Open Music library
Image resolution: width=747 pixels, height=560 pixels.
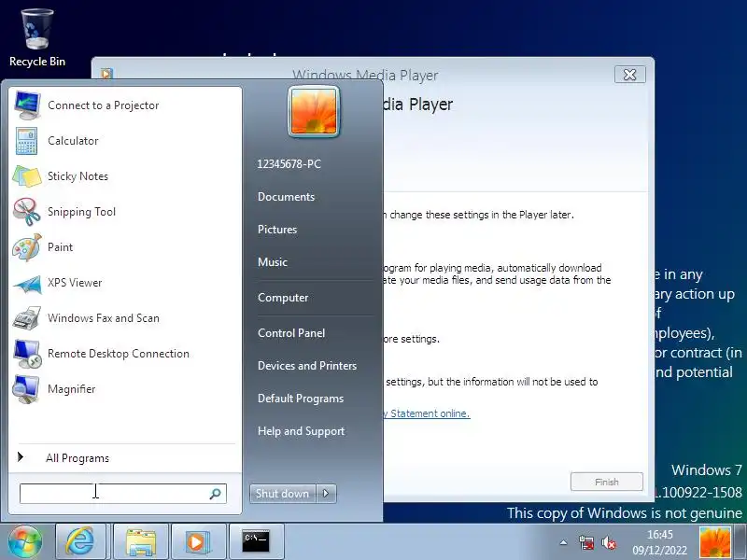[273, 262]
